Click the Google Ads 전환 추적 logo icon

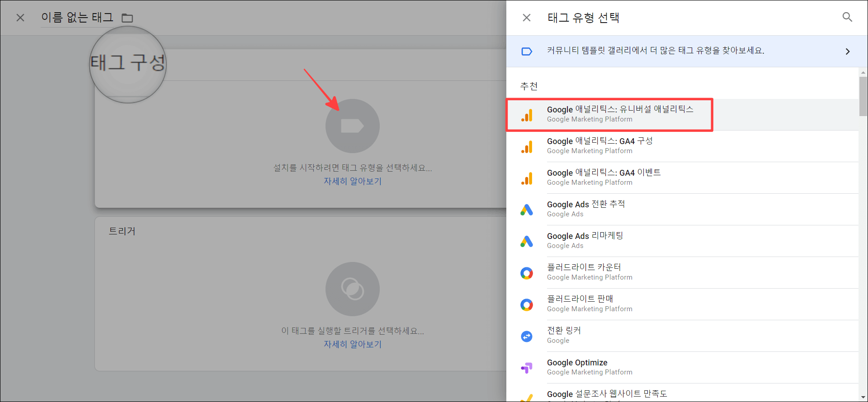click(x=527, y=210)
